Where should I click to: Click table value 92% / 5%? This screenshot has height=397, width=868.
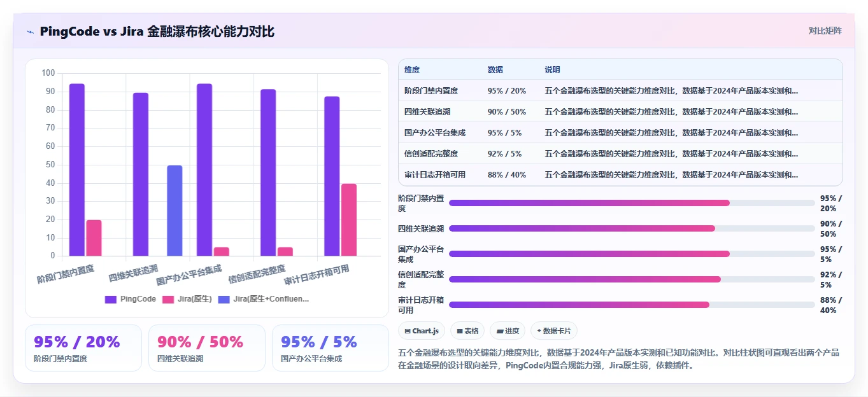click(x=505, y=154)
